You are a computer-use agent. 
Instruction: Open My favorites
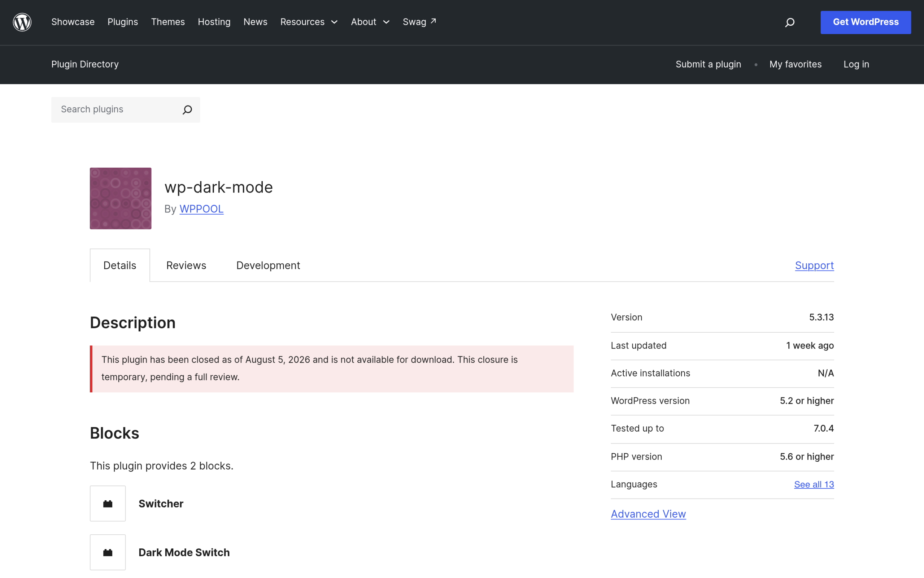(x=796, y=64)
